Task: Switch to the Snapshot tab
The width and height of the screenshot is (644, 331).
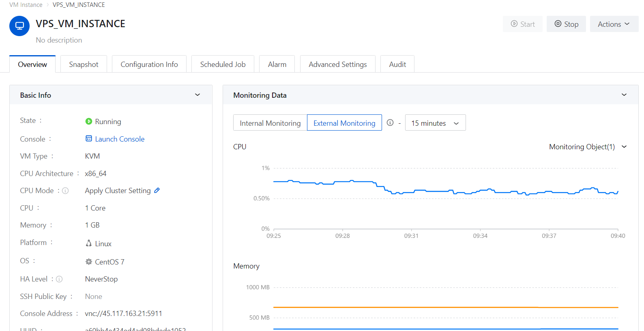Action: [84, 64]
